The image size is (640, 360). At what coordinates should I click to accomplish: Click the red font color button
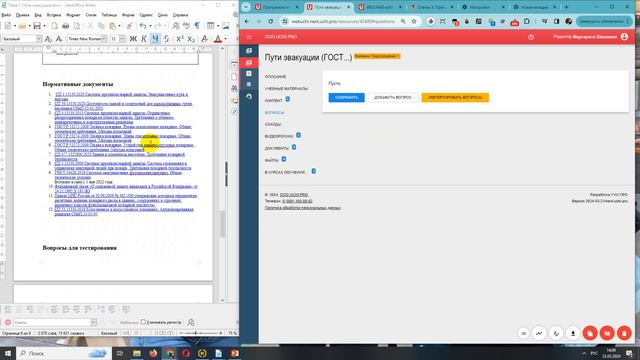(218, 39)
